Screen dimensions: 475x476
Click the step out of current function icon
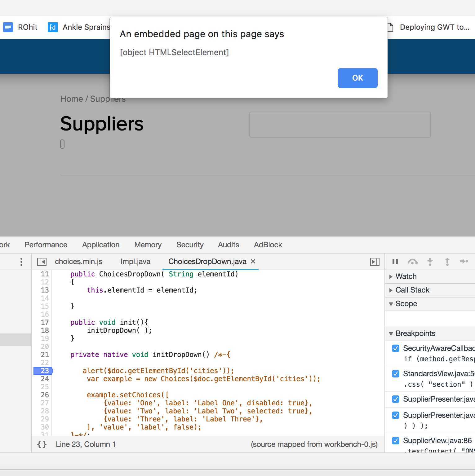pyautogui.click(x=447, y=262)
